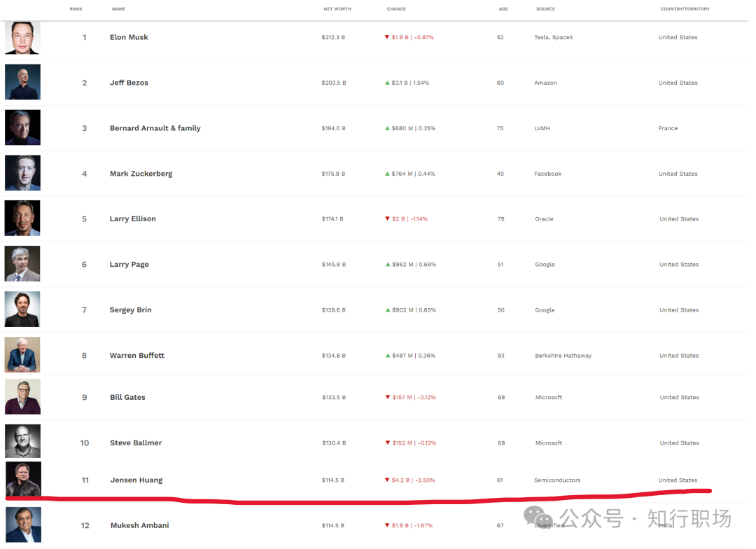756x549 pixels.
Task: Click the $212.3 B net worth value
Action: click(x=333, y=37)
